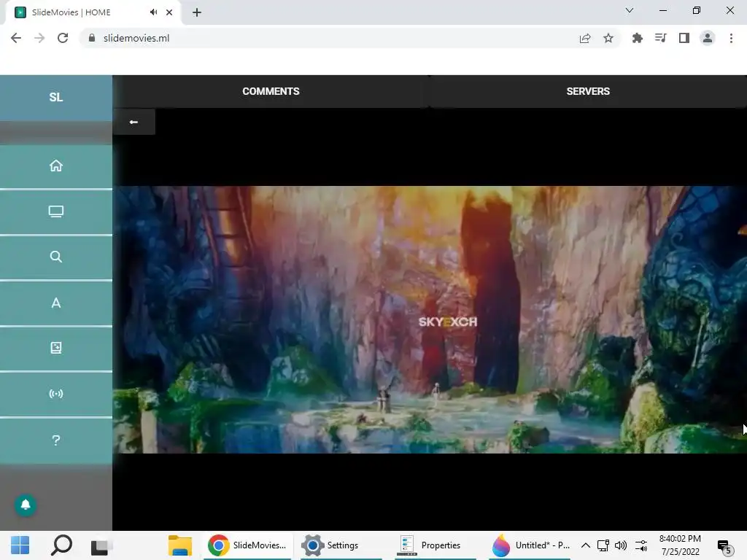The image size is (747, 560).
Task: Mute the tab using speaker icon
Action: 153,12
